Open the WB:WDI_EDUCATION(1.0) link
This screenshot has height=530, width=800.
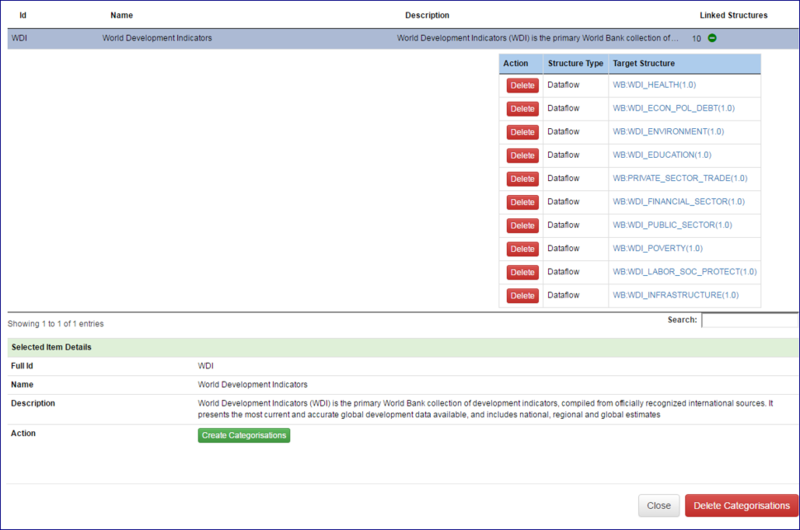coord(662,155)
